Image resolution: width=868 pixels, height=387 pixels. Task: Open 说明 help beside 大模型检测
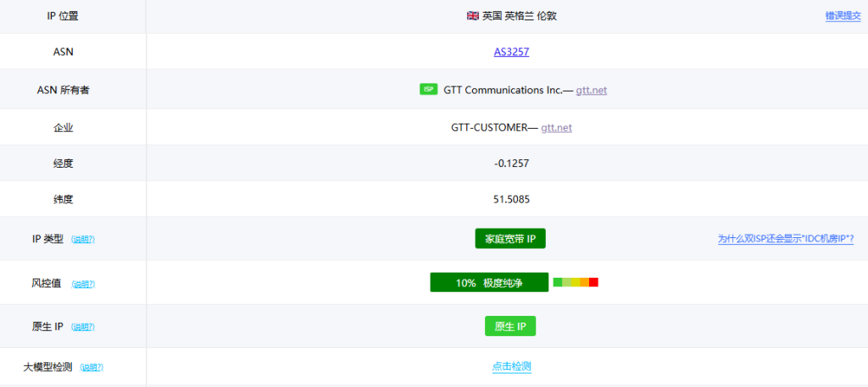92,368
